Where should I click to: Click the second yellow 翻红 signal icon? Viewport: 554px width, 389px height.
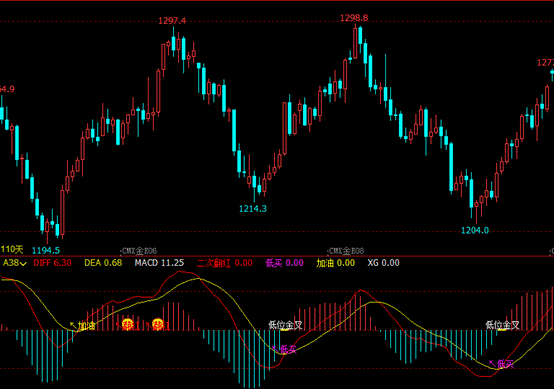158,324
